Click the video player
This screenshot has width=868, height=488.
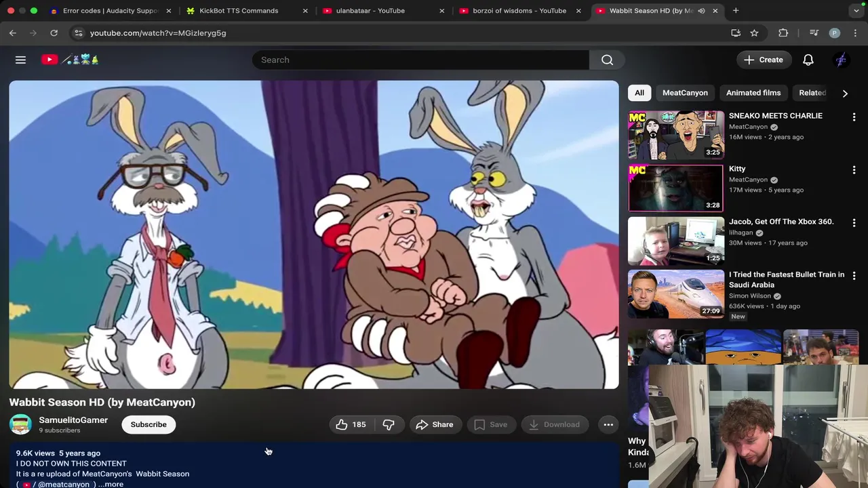tap(314, 235)
